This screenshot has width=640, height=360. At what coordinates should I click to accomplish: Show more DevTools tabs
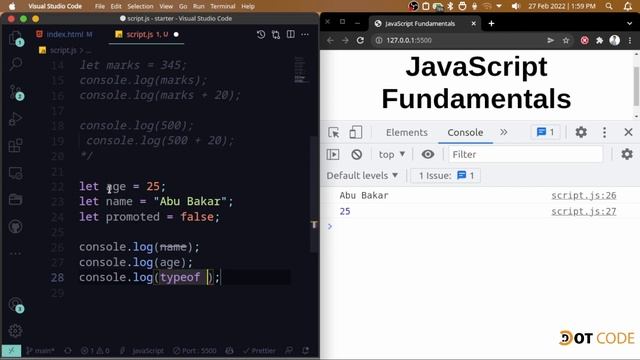[504, 132]
